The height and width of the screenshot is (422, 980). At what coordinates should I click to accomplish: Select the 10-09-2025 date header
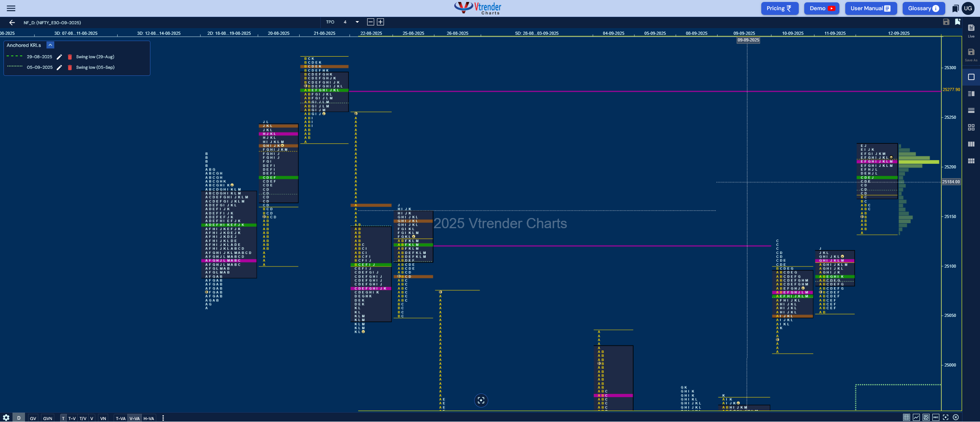[x=793, y=33]
